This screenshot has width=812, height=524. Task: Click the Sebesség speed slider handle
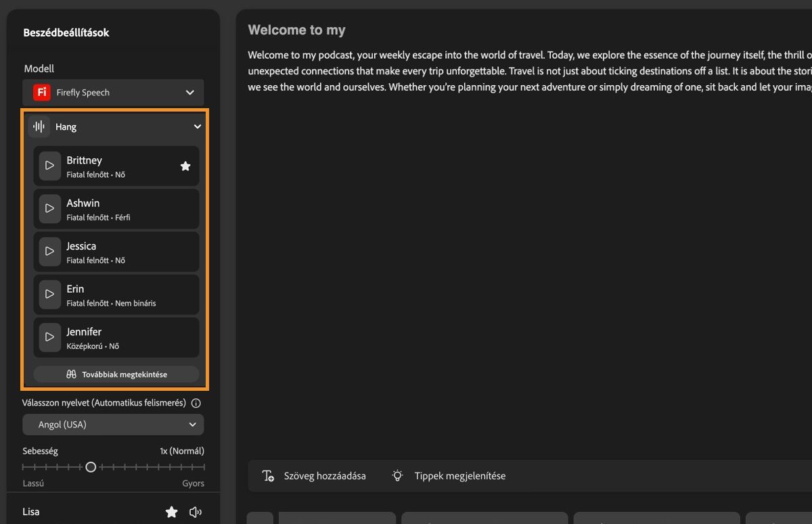(x=91, y=467)
